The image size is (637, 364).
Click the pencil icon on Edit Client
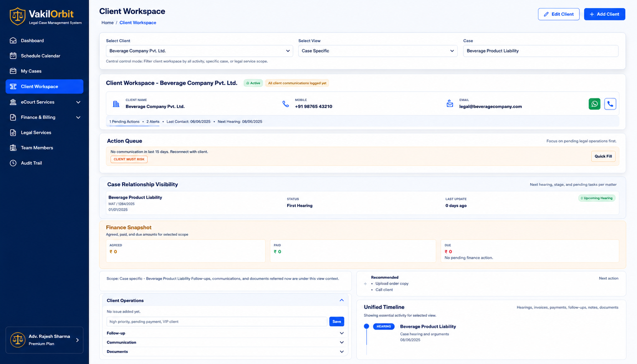coord(546,14)
